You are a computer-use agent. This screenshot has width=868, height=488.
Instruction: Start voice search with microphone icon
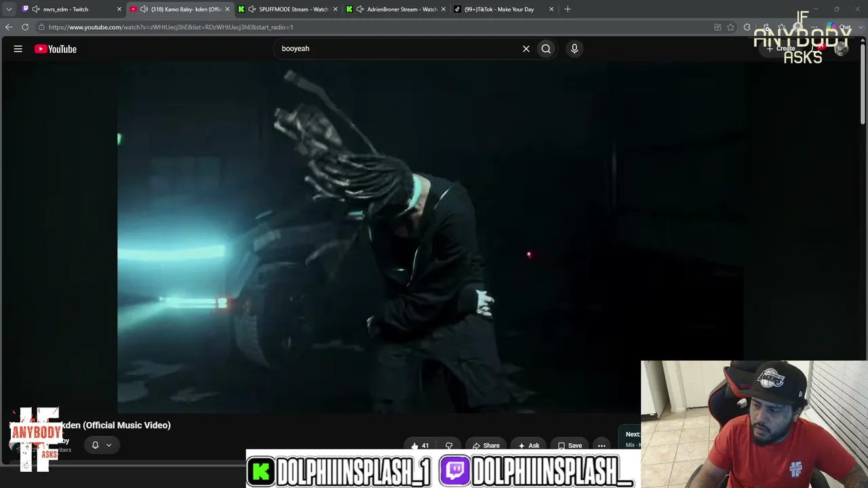(x=574, y=49)
